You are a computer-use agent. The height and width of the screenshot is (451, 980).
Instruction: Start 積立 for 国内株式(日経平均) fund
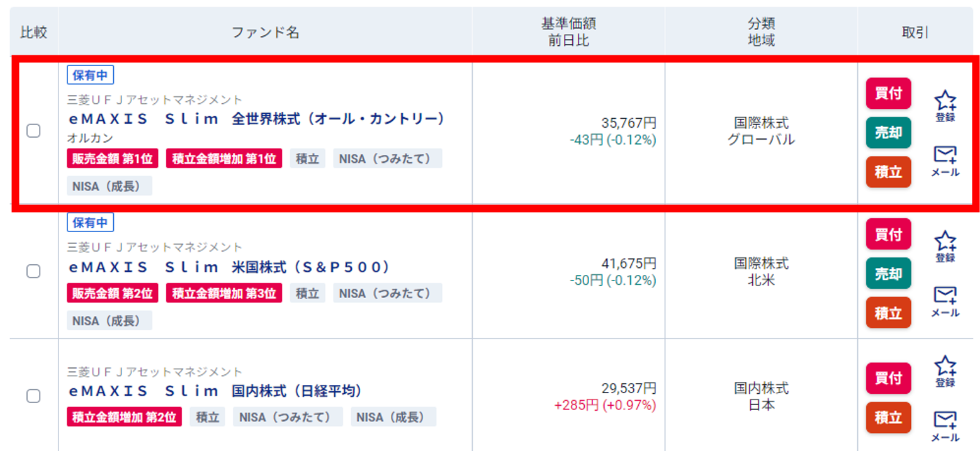(888, 418)
